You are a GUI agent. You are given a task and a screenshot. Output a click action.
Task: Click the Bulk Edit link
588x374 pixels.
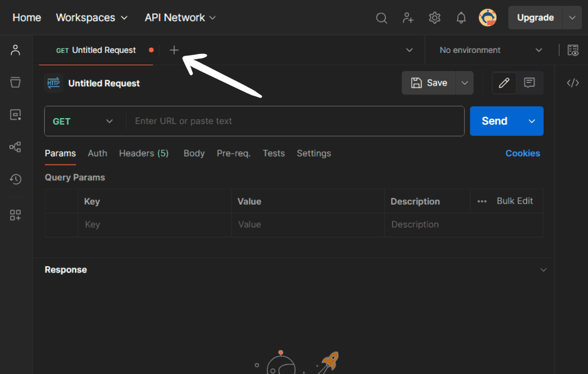coord(514,201)
